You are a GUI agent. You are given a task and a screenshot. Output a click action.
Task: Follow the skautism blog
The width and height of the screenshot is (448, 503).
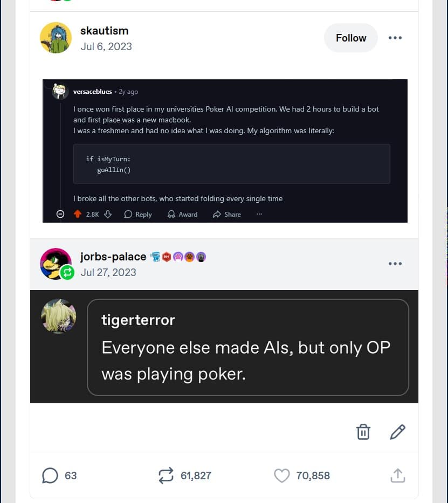[x=351, y=38]
